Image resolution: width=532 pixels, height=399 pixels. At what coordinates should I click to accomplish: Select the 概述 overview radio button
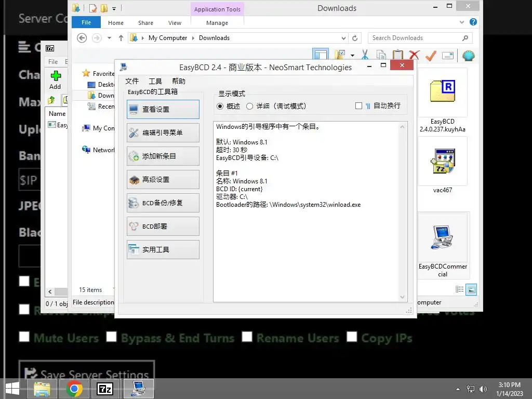point(220,106)
